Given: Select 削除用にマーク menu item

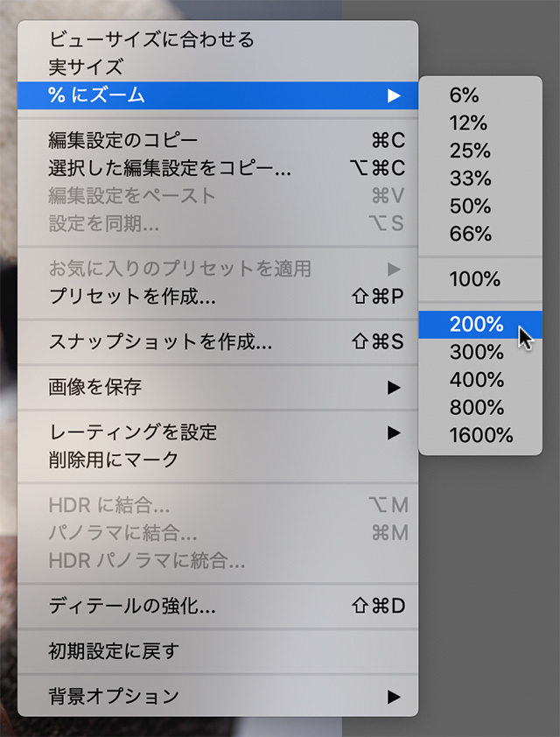Looking at the screenshot, I should point(114,460).
